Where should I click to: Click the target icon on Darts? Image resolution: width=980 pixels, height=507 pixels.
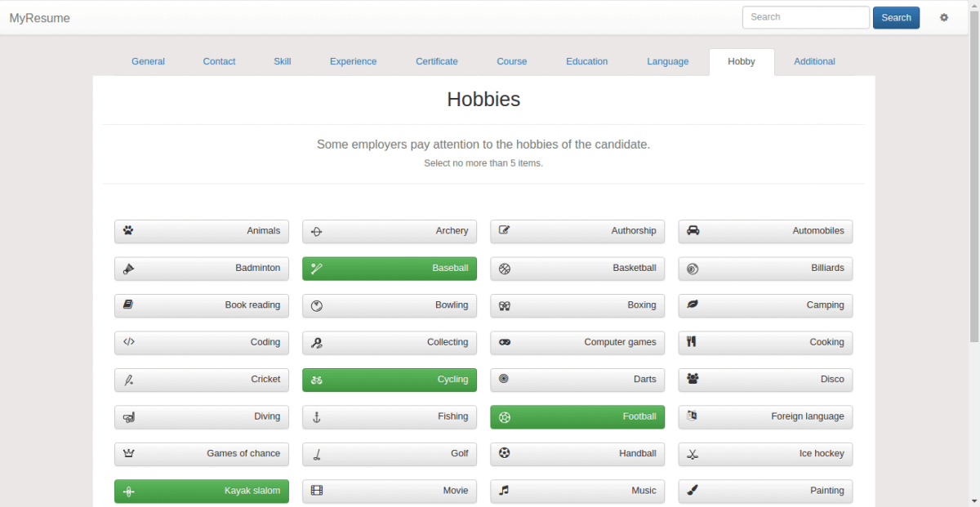(x=504, y=379)
